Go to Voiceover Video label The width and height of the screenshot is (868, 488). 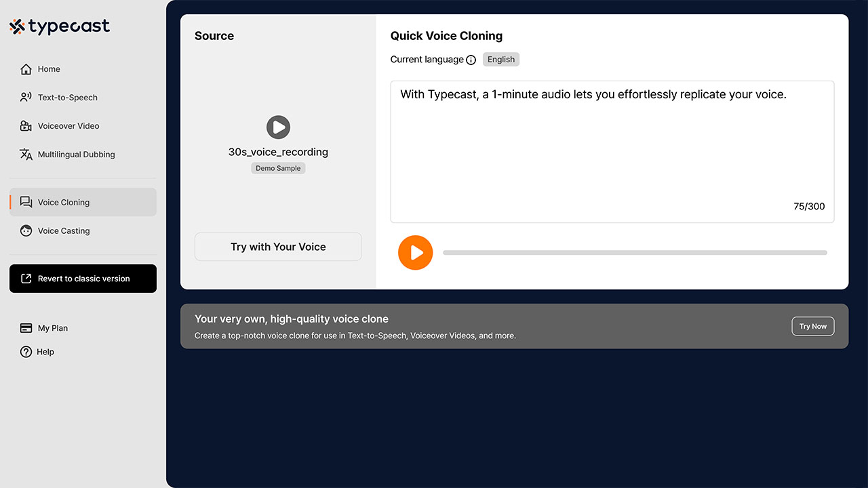[68, 126]
